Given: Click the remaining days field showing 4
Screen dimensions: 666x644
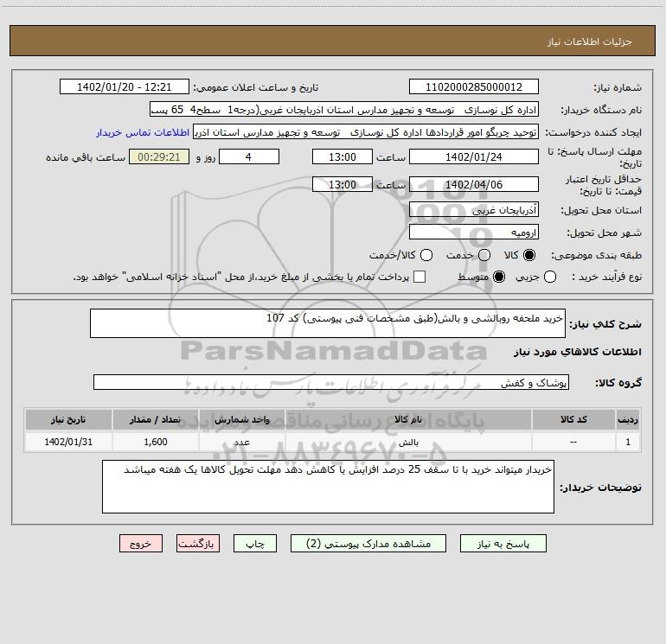Looking at the screenshot, I should [x=249, y=156].
